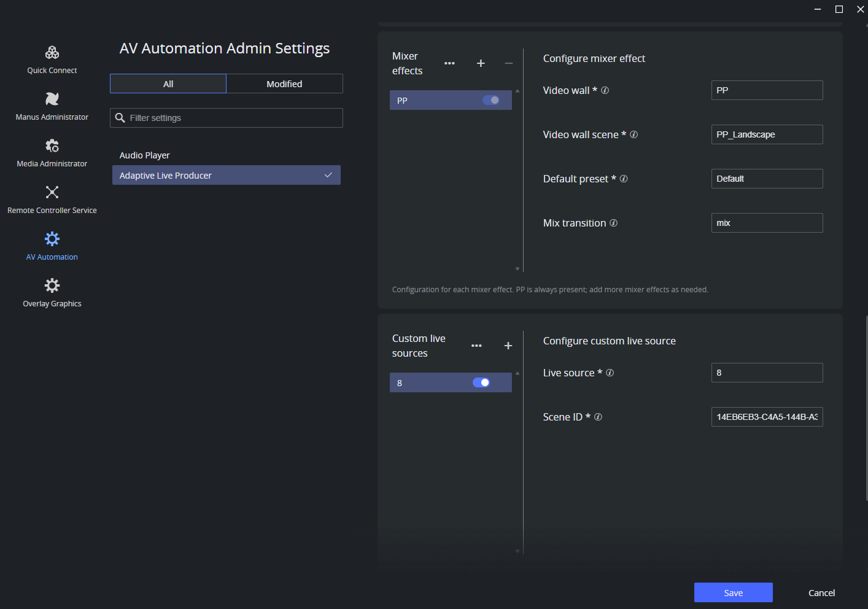The width and height of the screenshot is (868, 609).
Task: Minimize the settings window
Action: pyautogui.click(x=818, y=9)
